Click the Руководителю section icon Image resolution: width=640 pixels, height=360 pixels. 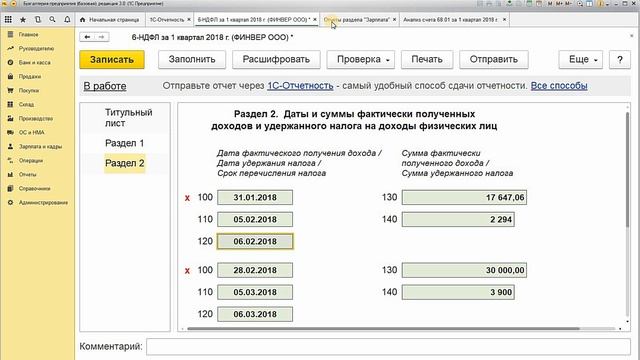coord(11,49)
